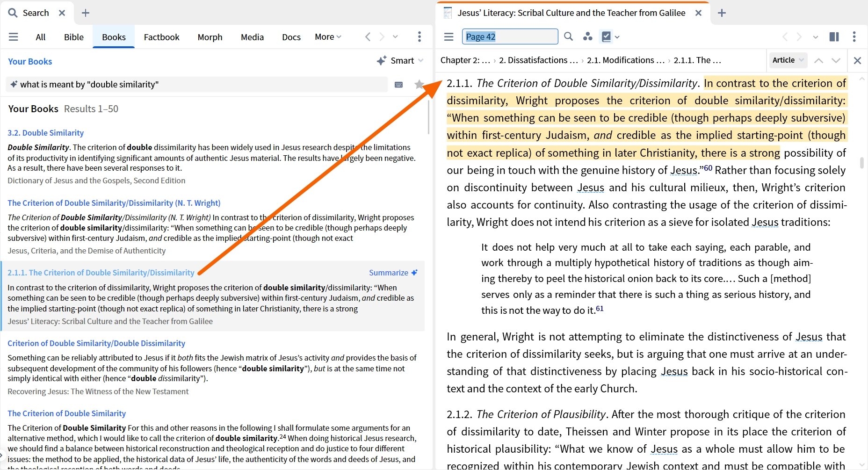This screenshot has width=868, height=470.
Task: Open the search panel hamburger menu
Action: [13, 37]
